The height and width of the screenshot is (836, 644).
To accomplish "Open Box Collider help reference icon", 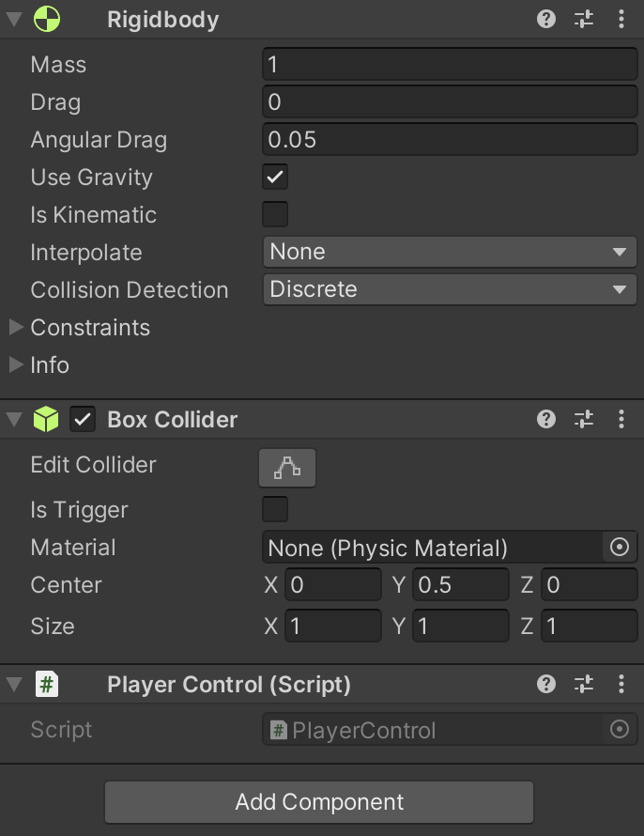I will [546, 419].
